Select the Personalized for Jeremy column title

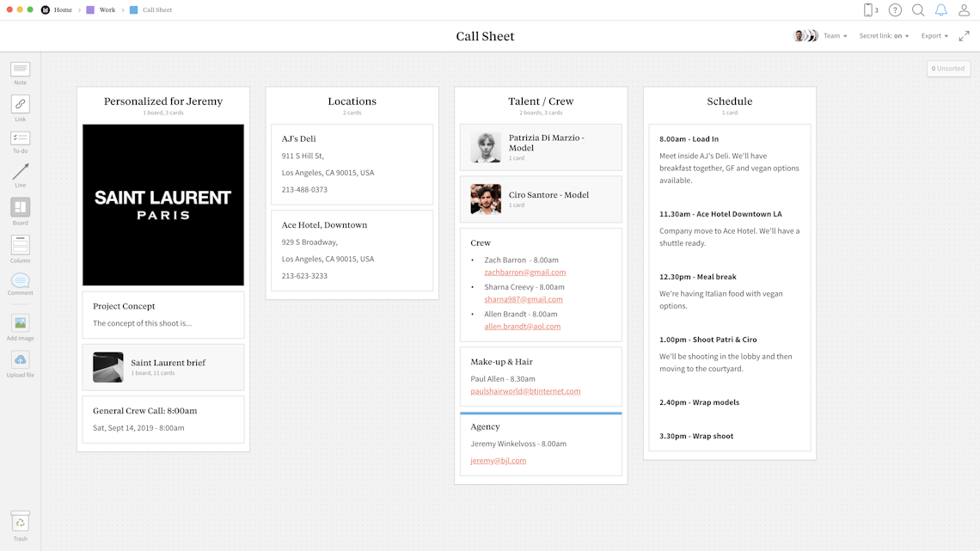163,101
